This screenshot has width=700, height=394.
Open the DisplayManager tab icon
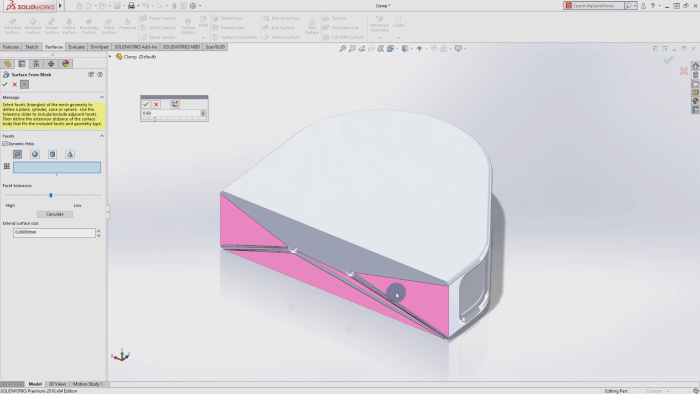[x=66, y=64]
